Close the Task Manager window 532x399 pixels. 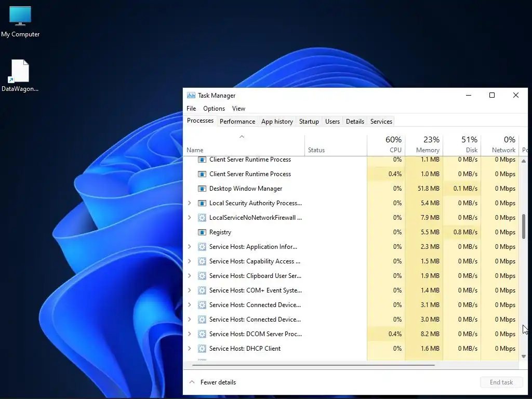[x=516, y=96]
